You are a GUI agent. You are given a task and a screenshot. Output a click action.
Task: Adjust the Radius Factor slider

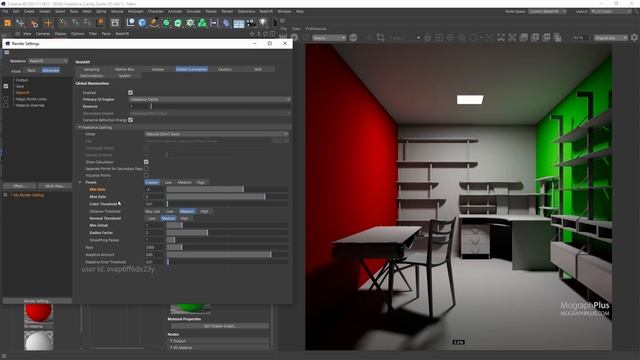click(x=227, y=233)
